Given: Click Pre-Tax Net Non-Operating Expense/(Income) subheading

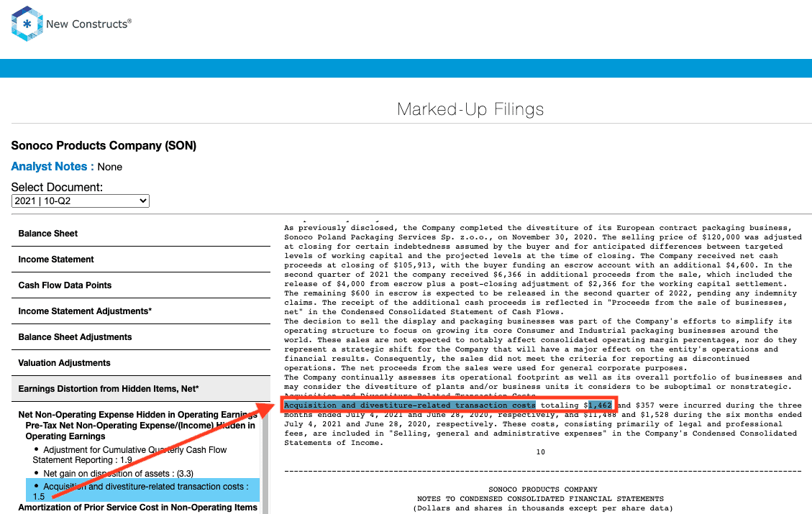Looking at the screenshot, I should [140, 431].
